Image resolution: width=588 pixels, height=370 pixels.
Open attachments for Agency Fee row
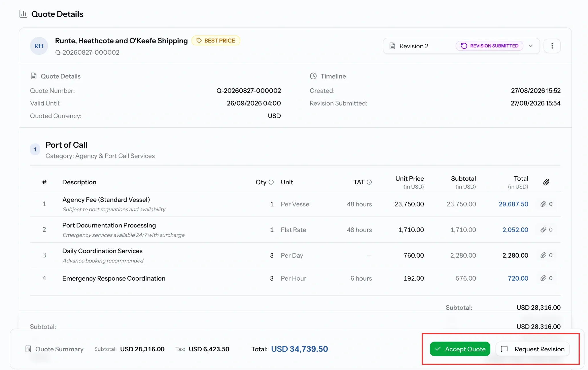click(x=546, y=204)
